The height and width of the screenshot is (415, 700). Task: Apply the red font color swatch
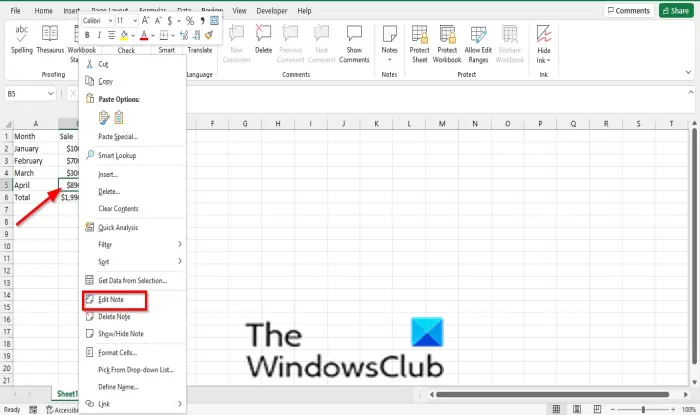pyautogui.click(x=144, y=35)
